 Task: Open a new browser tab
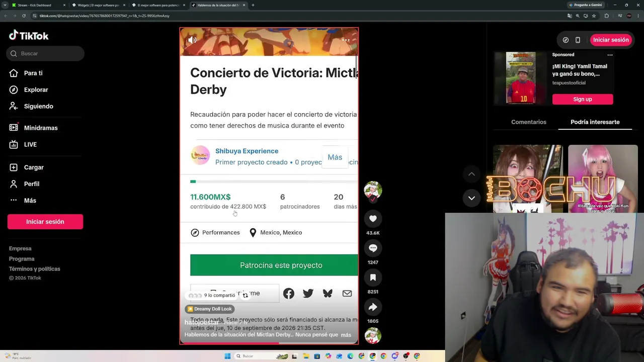pos(253,5)
